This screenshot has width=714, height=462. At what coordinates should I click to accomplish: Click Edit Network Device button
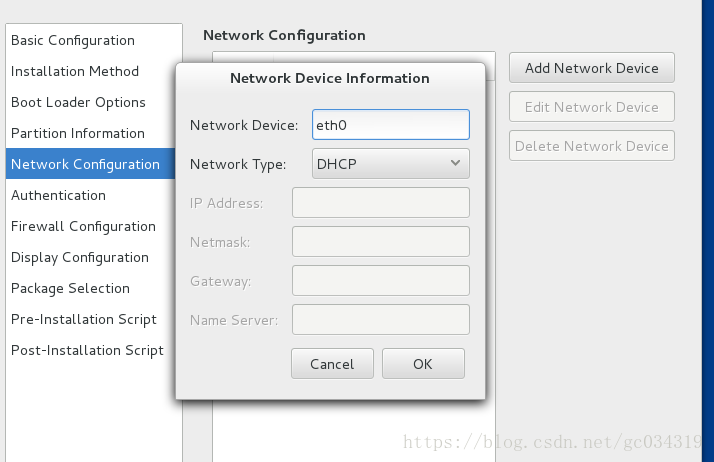click(592, 107)
